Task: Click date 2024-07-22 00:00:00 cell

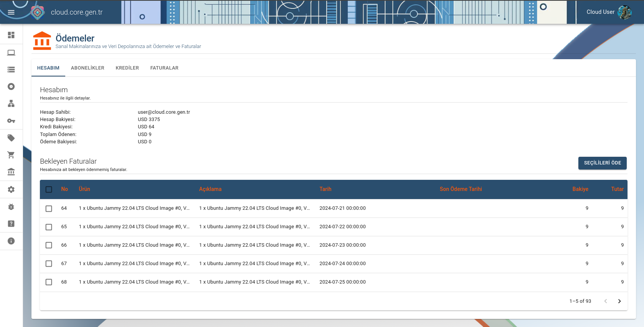Action: (x=343, y=227)
